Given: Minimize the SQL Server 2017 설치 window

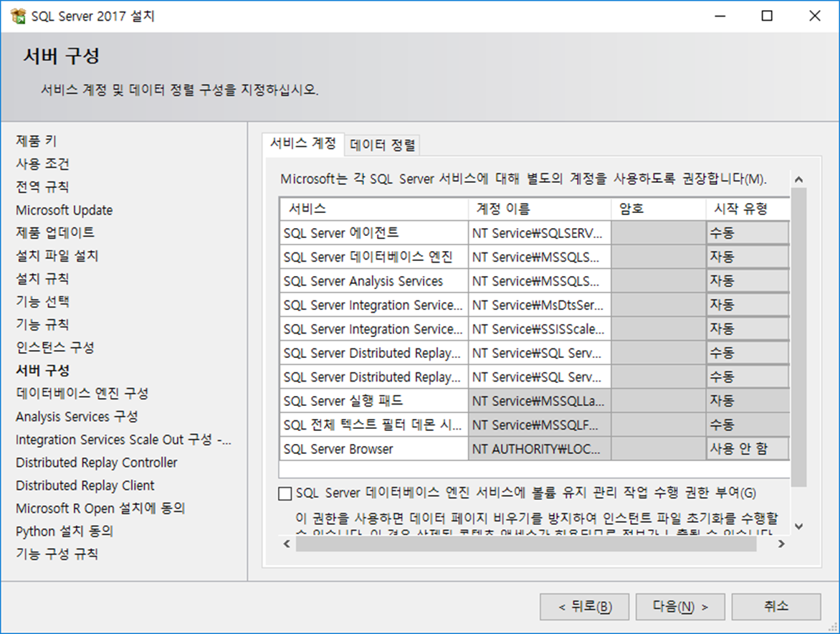Looking at the screenshot, I should (720, 16).
